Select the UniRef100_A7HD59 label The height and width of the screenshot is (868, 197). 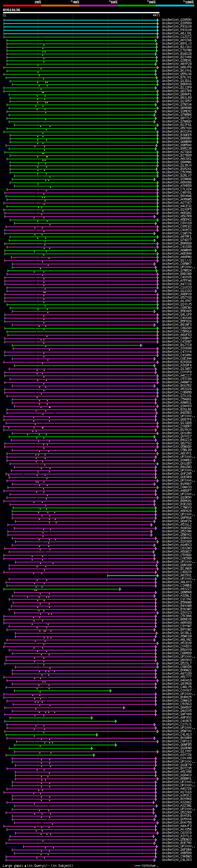[x=177, y=186]
